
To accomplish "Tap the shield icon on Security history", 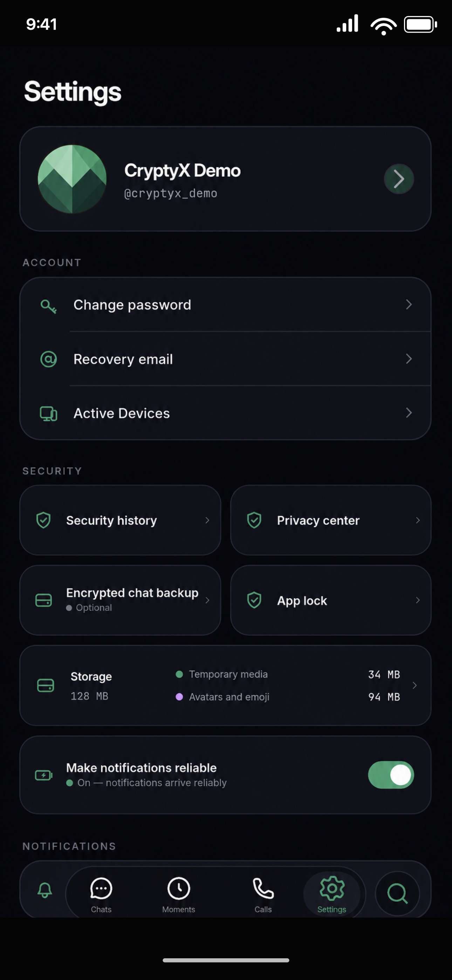I will tap(43, 520).
